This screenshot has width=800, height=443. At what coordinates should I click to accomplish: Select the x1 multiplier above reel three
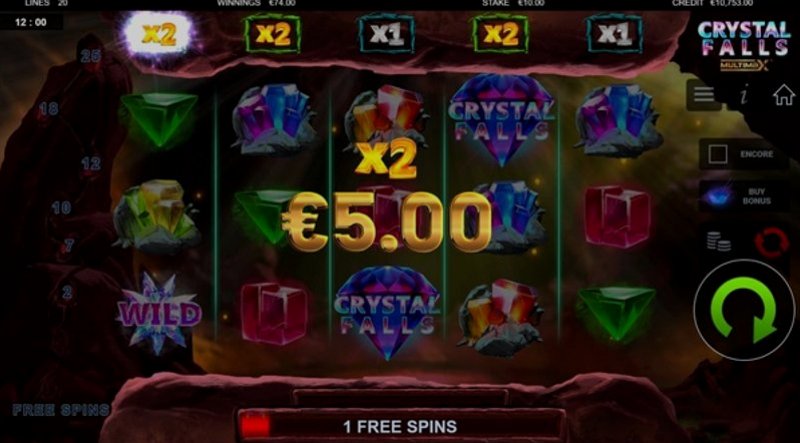tap(387, 34)
